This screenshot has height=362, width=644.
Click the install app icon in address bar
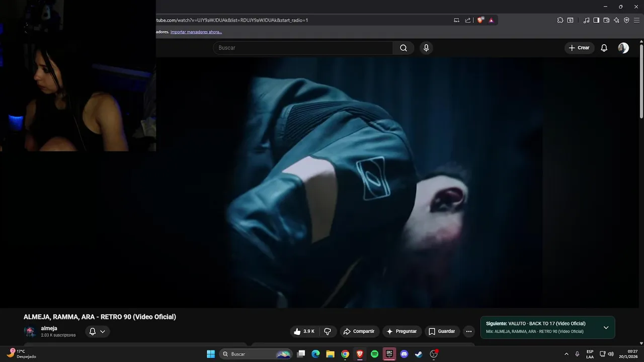coord(456,20)
